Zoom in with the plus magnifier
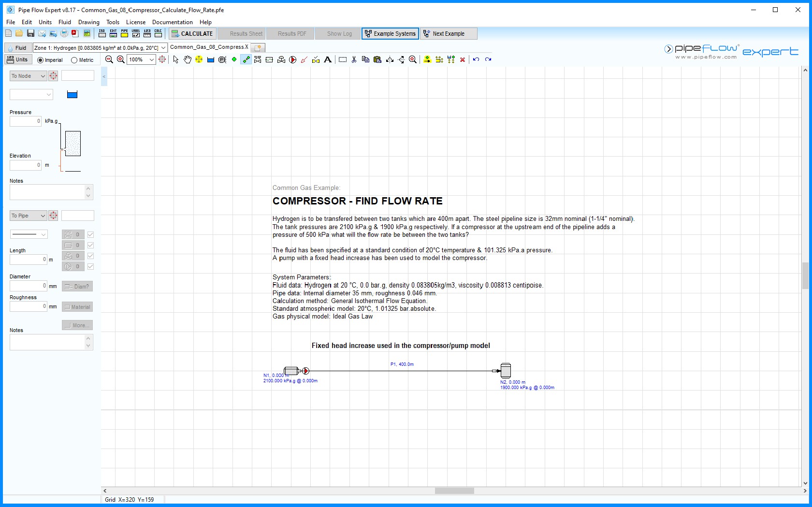The image size is (812, 507). [121, 59]
